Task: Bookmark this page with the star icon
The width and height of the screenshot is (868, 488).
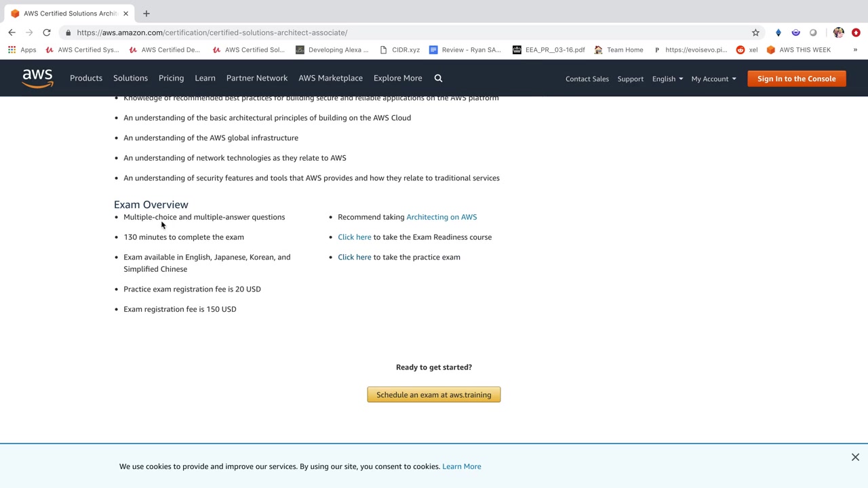Action: pos(755,33)
